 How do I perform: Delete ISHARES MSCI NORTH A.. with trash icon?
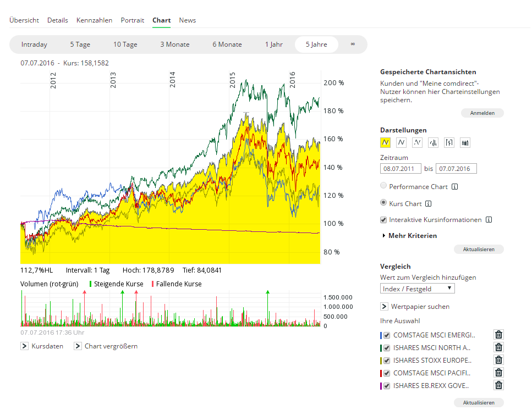[x=498, y=347]
